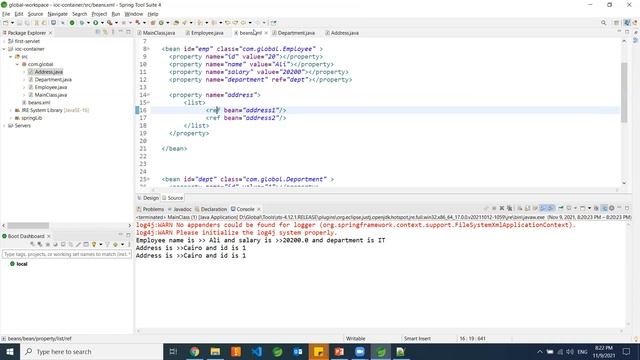Expand the Servers node
Screen dimensions: 640x360
[x=4, y=126]
